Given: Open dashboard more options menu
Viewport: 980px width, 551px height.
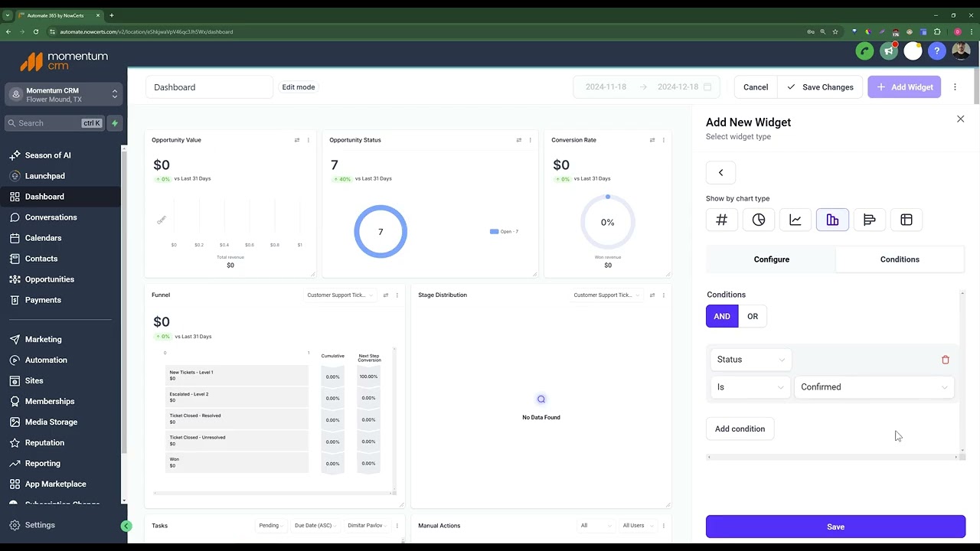Looking at the screenshot, I should click(x=955, y=87).
